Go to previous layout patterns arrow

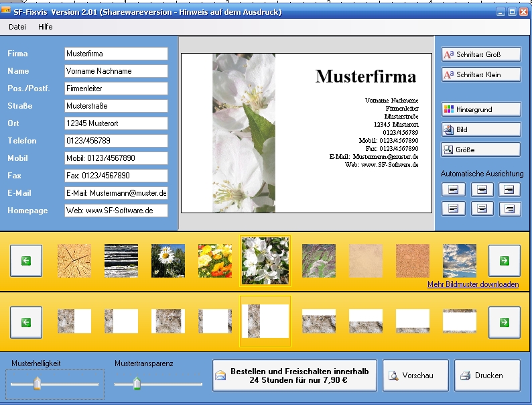tap(26, 322)
